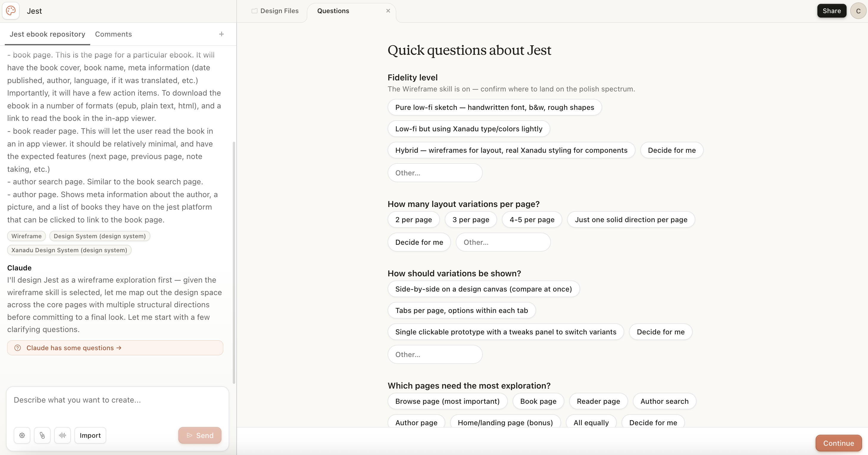Select the Jest ebook repository tab

(48, 34)
